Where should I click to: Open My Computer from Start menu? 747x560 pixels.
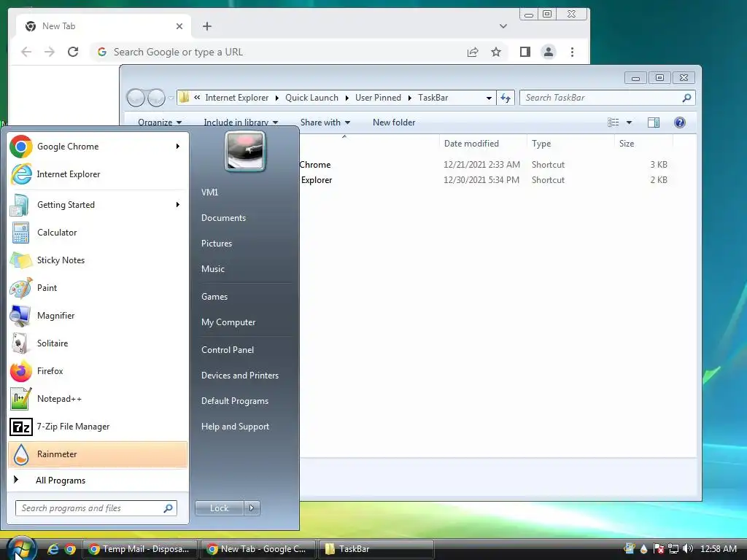coord(228,322)
